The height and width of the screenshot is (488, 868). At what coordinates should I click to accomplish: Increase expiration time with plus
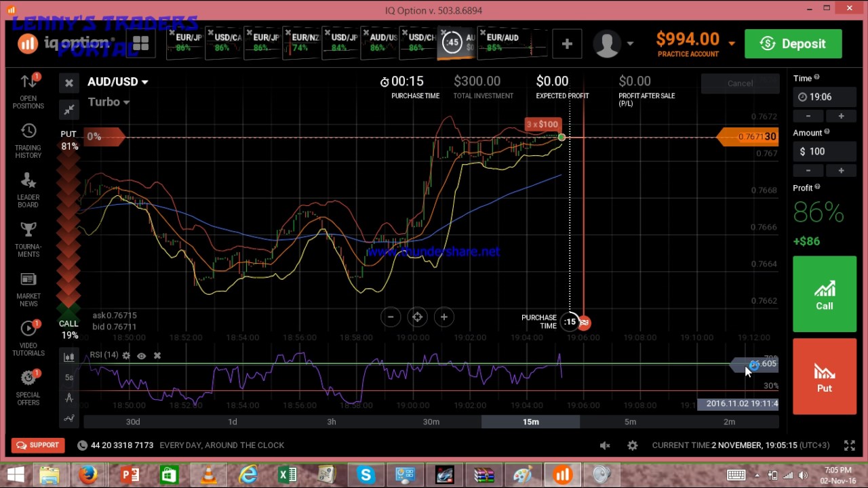coord(841,116)
